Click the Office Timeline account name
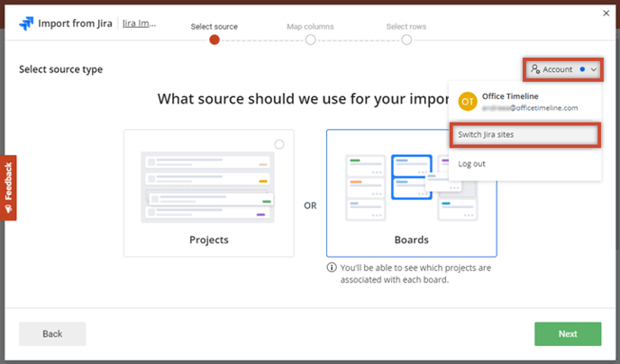The width and height of the screenshot is (620, 364). click(x=510, y=96)
